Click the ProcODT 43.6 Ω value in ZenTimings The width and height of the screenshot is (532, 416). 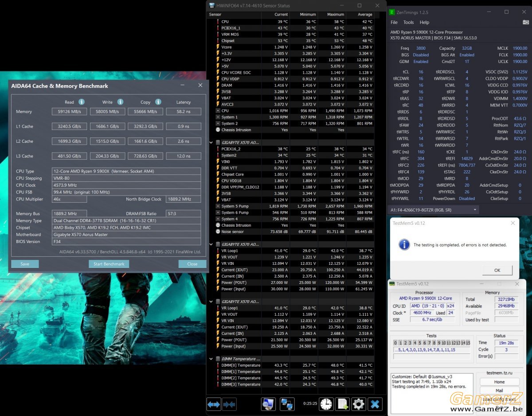[x=520, y=118]
